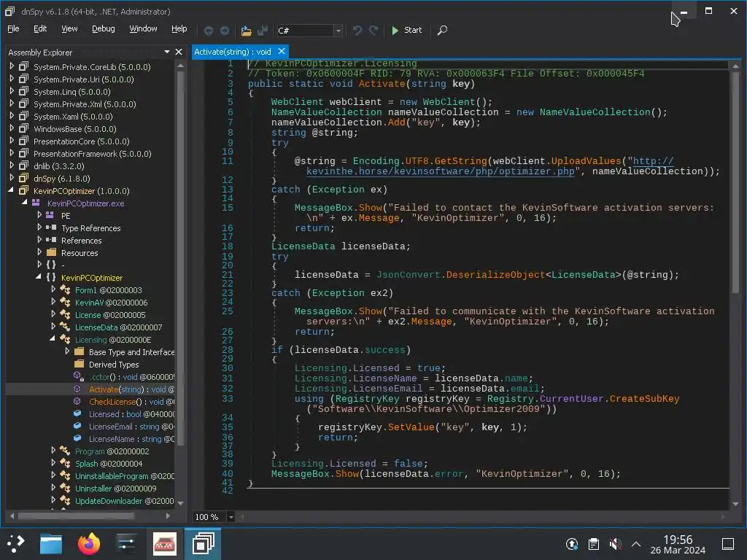Open the file manager from the taskbar
This screenshot has height=560, width=747.
51,544
